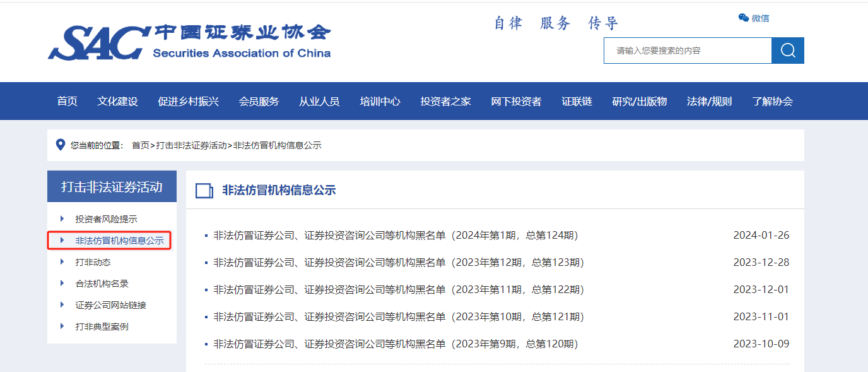Click 首页 in the navigation bar

67,101
